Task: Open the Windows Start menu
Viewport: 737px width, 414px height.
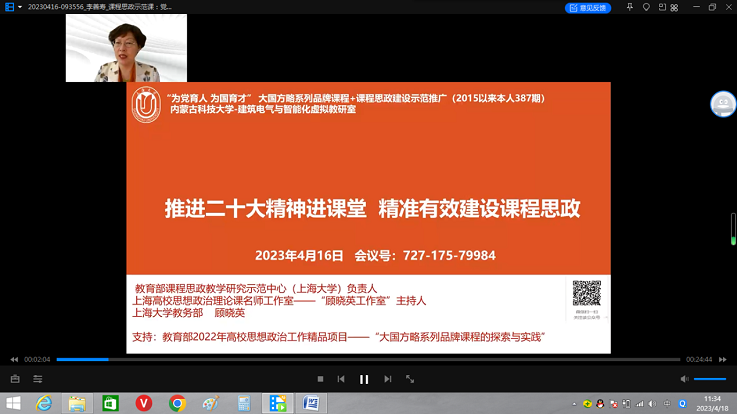Action: tap(12, 403)
